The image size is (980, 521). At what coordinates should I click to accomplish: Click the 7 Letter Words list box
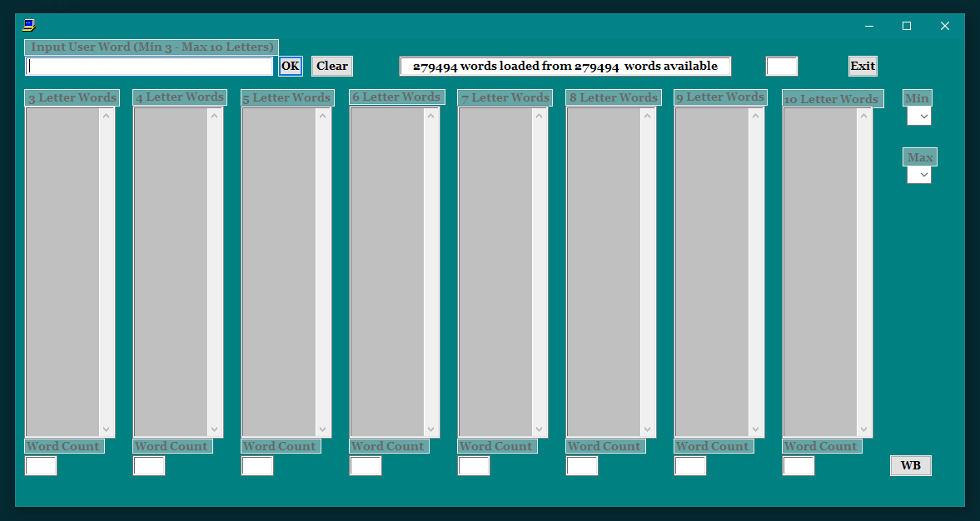(x=502, y=272)
